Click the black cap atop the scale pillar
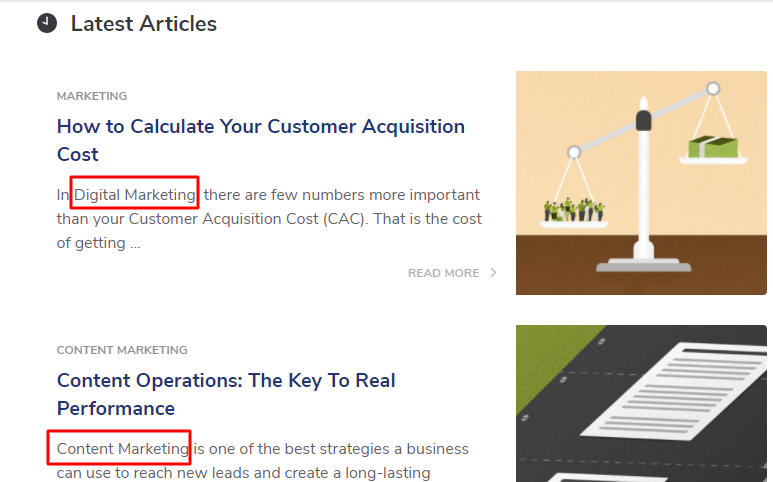Image resolution: width=773 pixels, height=482 pixels. pos(644,120)
